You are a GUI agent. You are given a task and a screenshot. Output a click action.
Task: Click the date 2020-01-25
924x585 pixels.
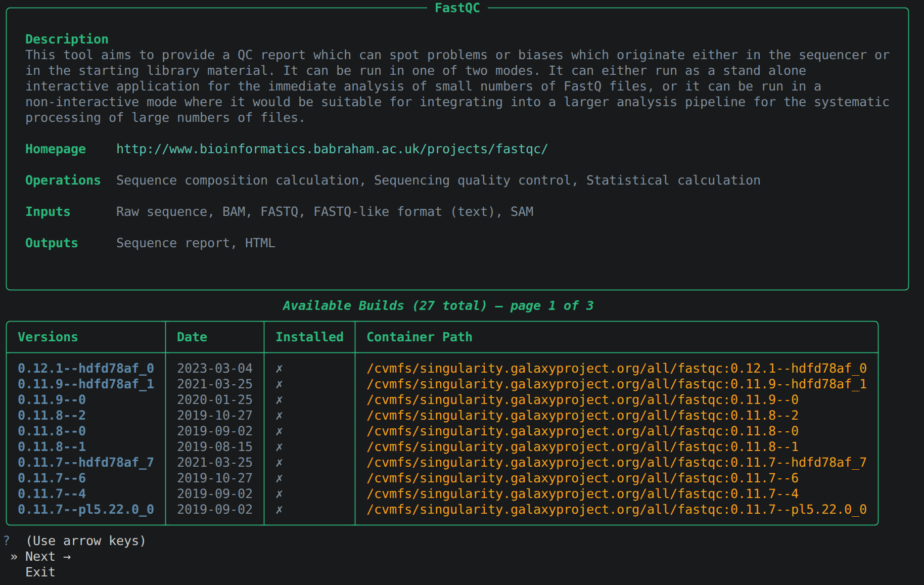(215, 400)
